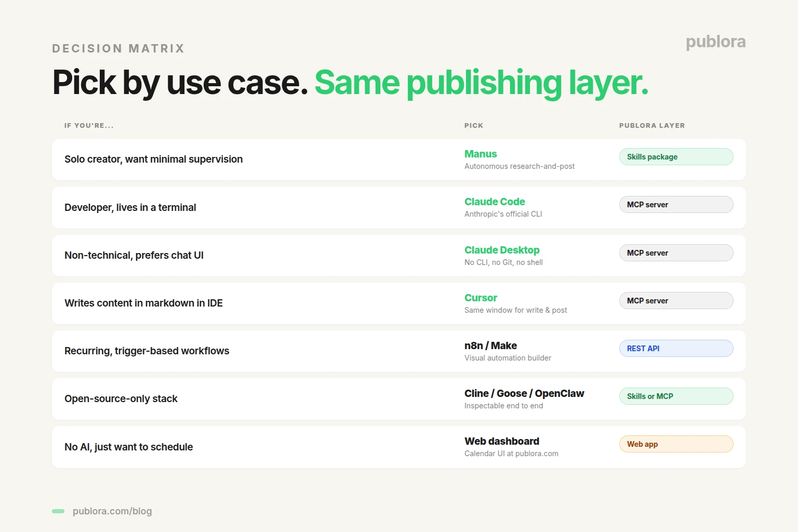Image resolution: width=798 pixels, height=532 pixels.
Task: Select "Non-technical, prefers chat UI" row text
Action: tap(134, 256)
